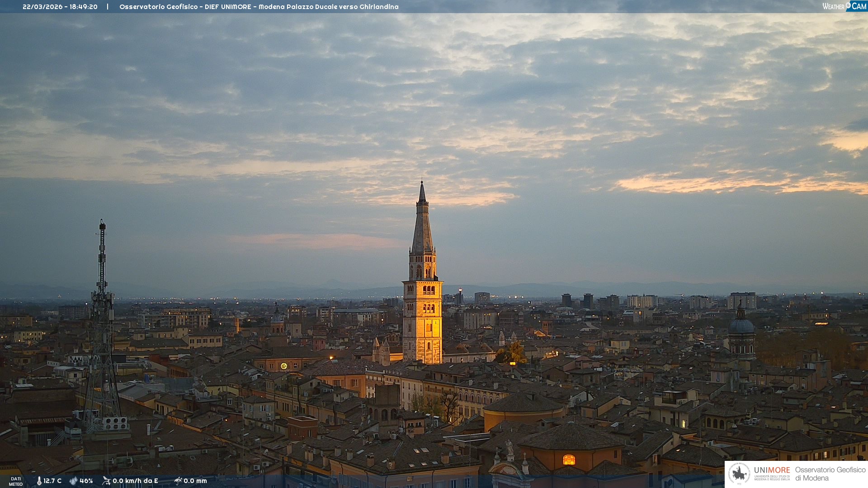The image size is (868, 488).
Task: Click the 46% humidity value
Action: [x=86, y=481]
